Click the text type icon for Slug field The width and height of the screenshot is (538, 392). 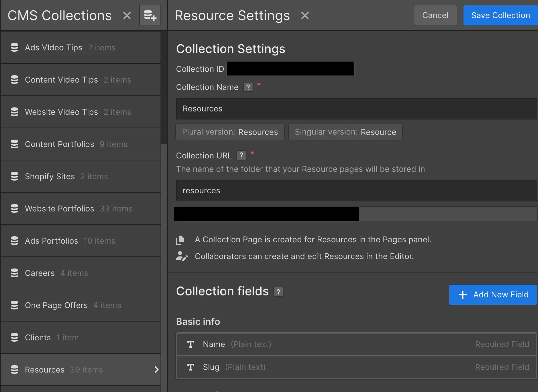pos(191,367)
